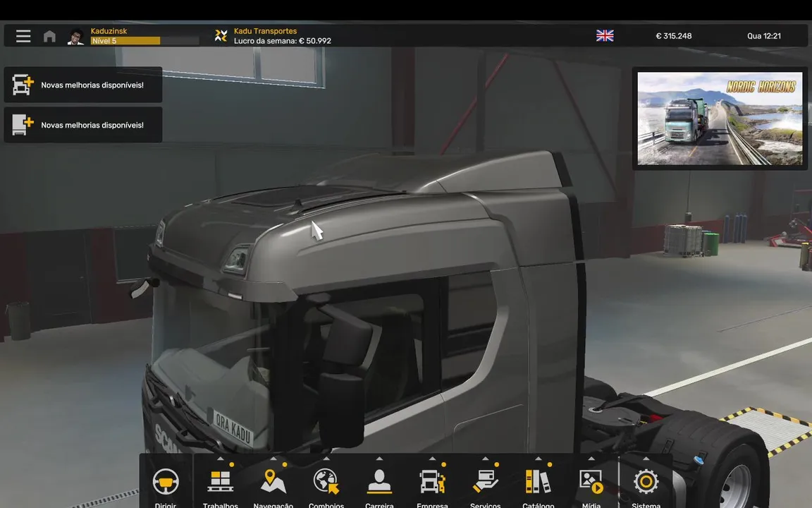Screen dimensions: 812x508
Task: Expand the Empresa menu arrow
Action: 432,459
